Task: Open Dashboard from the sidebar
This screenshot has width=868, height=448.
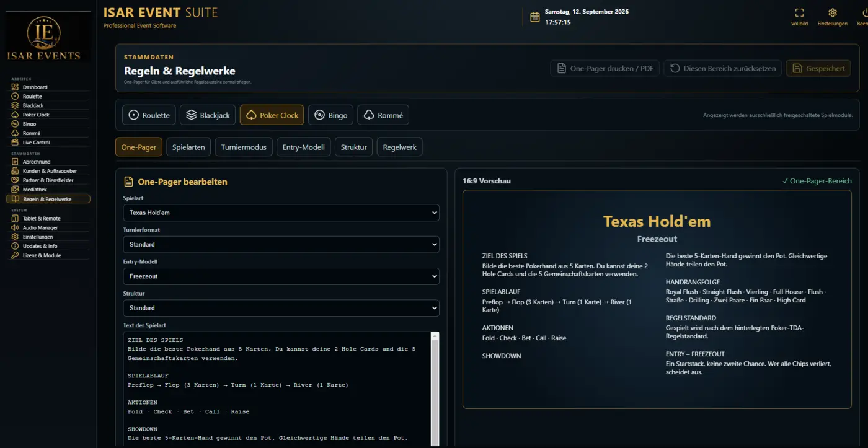Action: click(48, 87)
